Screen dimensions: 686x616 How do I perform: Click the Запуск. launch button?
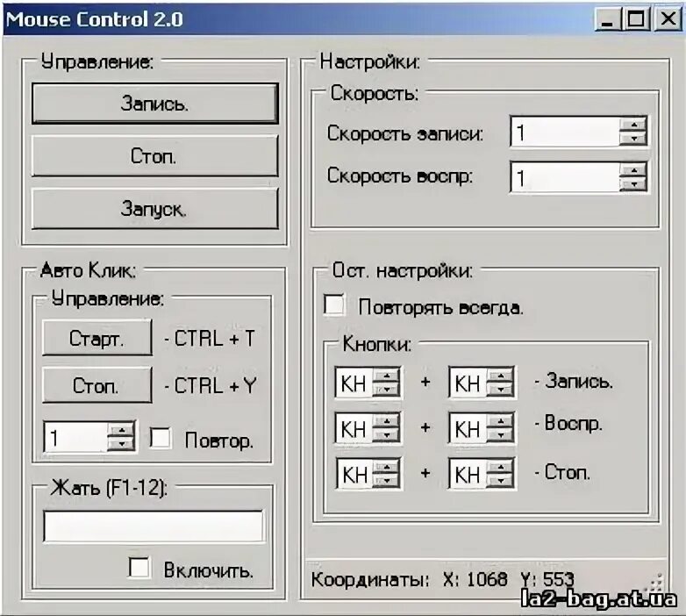pyautogui.click(x=155, y=209)
